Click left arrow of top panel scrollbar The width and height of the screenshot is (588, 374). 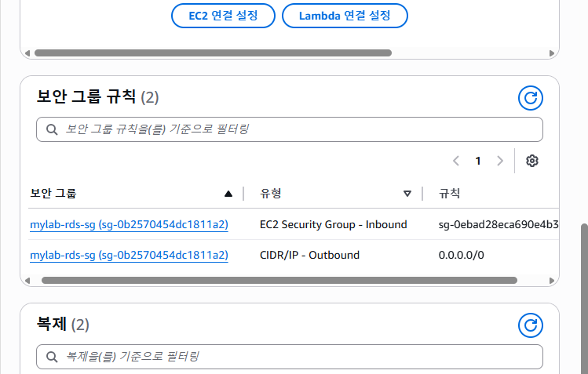pos(27,53)
